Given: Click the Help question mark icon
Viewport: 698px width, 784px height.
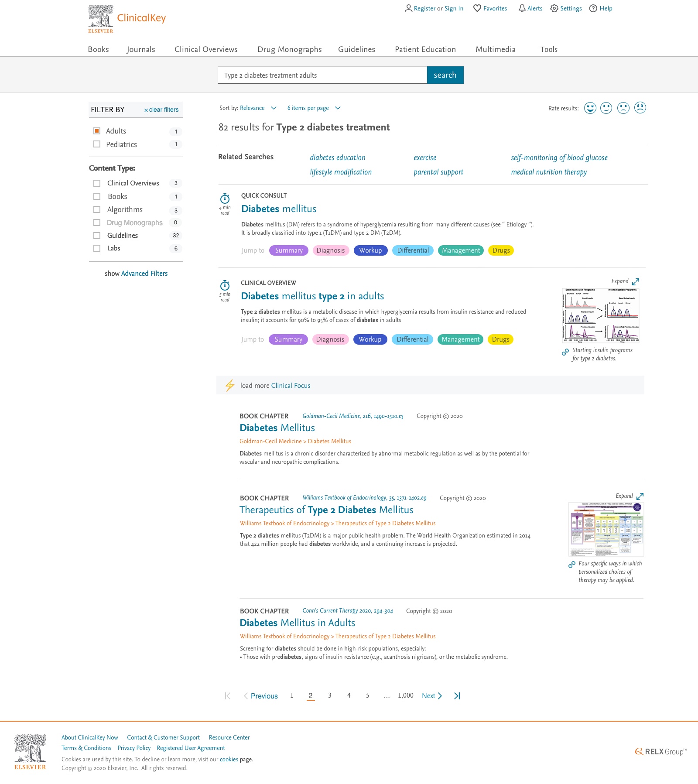Looking at the screenshot, I should [x=593, y=8].
